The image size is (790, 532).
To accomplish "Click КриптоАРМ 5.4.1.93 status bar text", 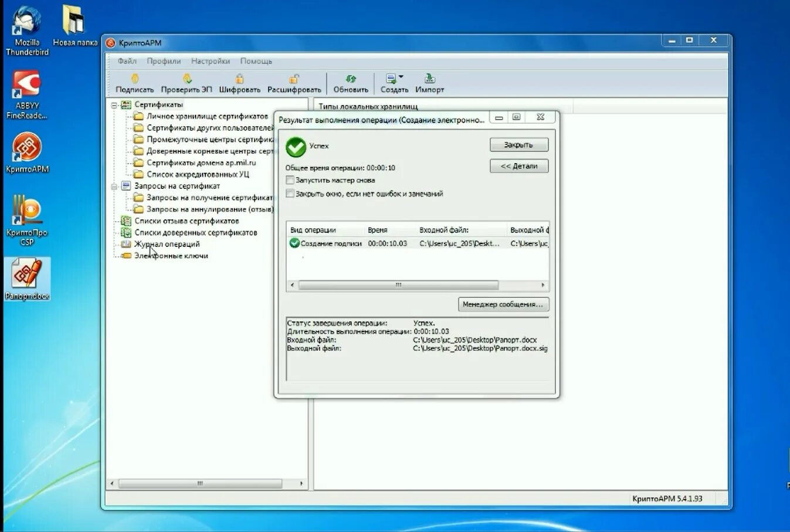I will click(x=667, y=499).
